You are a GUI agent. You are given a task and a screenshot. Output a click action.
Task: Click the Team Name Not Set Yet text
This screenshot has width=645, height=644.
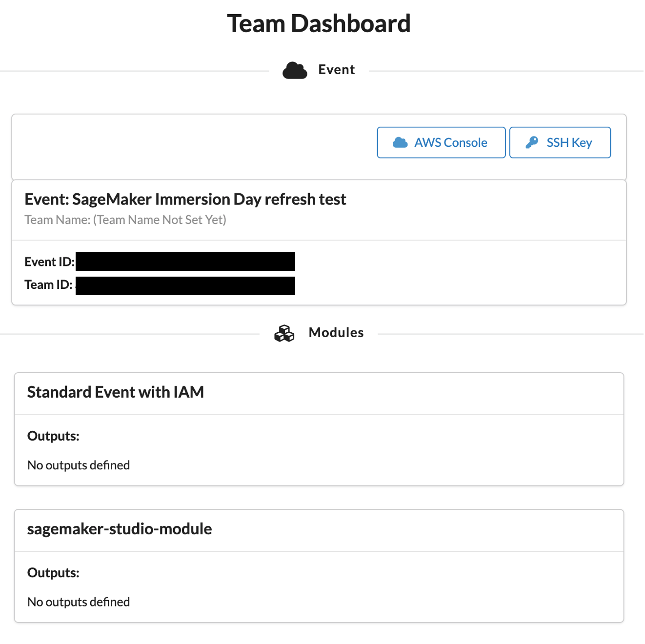click(x=125, y=220)
